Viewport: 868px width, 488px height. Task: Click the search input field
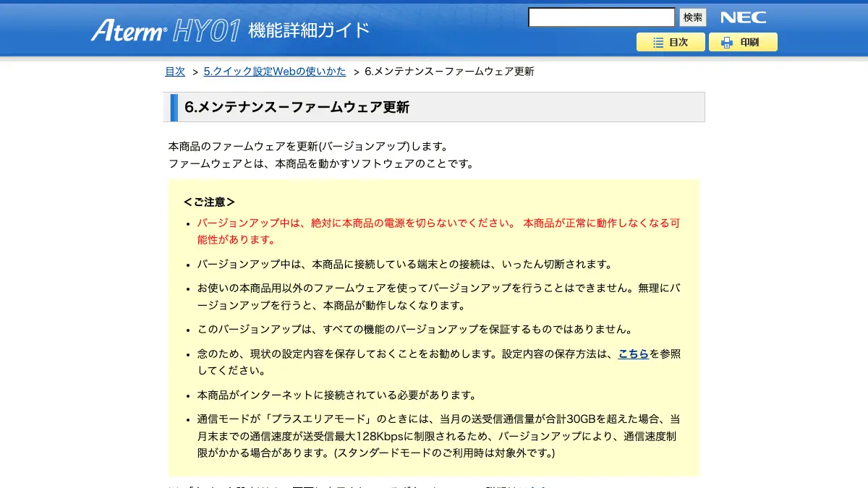601,17
